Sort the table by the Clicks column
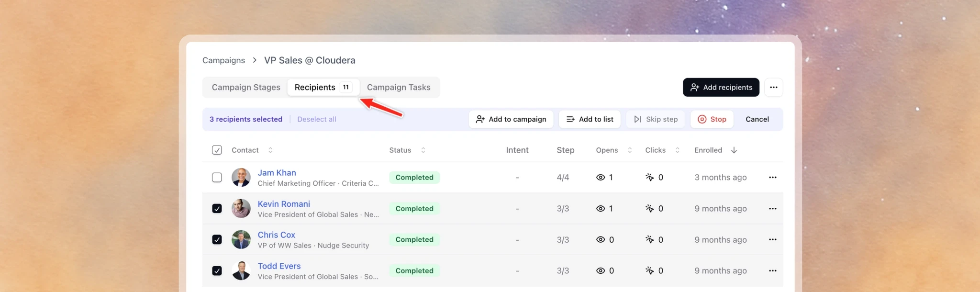Screen dimensions: 980x292 pyautogui.click(x=677, y=150)
